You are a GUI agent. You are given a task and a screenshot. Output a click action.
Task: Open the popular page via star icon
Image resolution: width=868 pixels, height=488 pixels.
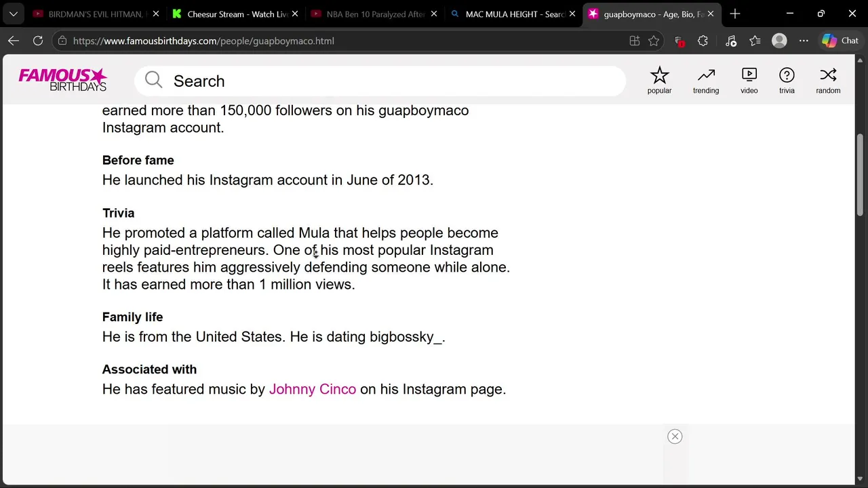659,80
